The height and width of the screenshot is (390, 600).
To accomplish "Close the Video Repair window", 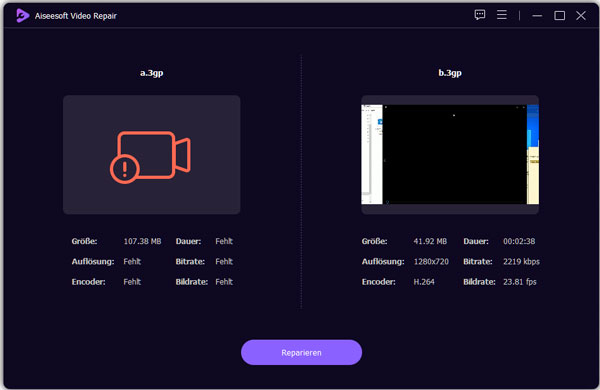I will [581, 16].
